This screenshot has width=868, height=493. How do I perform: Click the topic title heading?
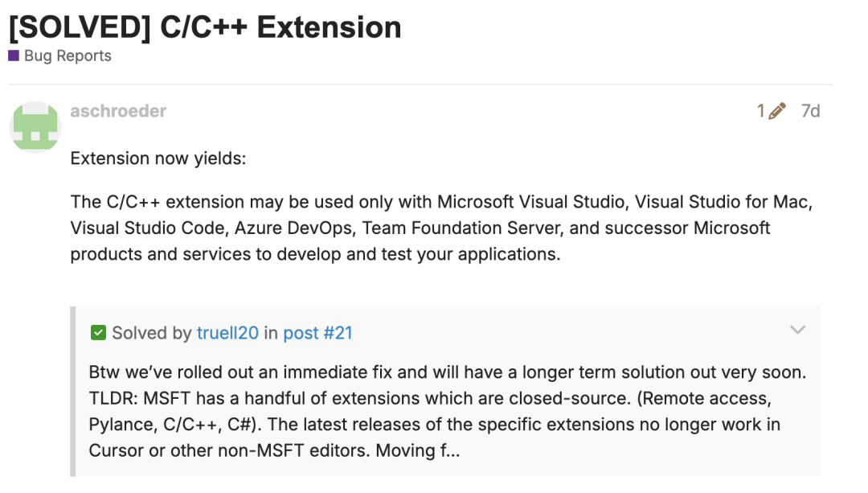[x=205, y=27]
